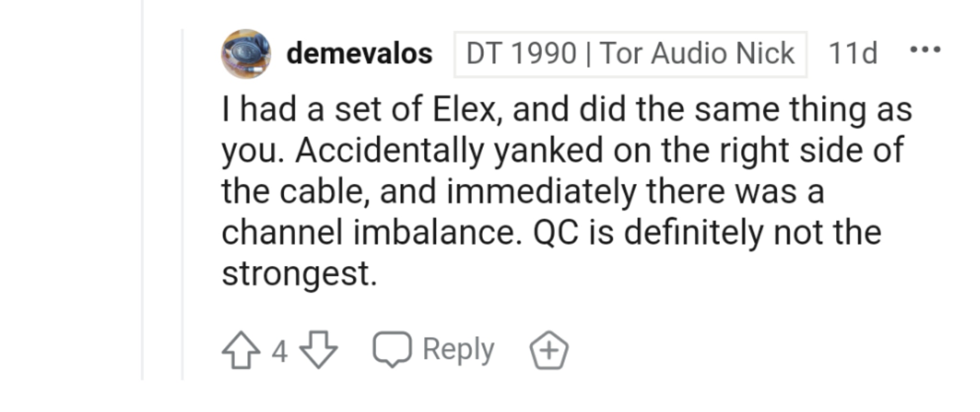980x412 pixels.
Task: Click the Reply button text
Action: (458, 349)
